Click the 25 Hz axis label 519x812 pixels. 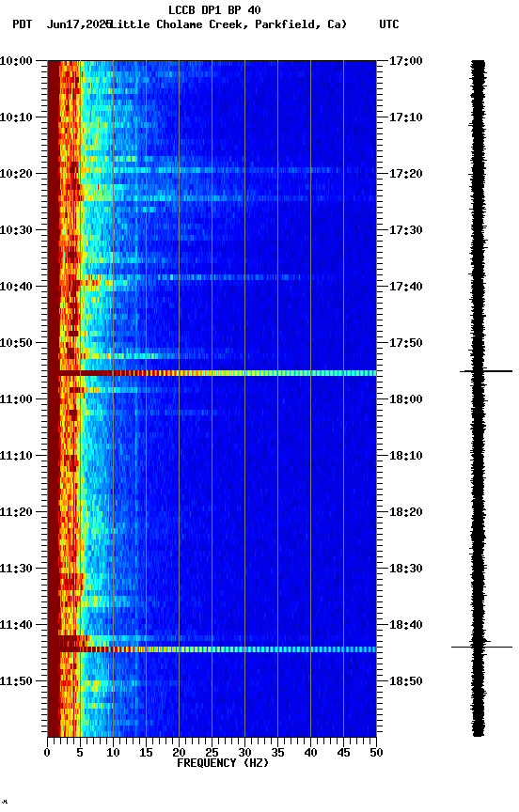[x=212, y=753]
